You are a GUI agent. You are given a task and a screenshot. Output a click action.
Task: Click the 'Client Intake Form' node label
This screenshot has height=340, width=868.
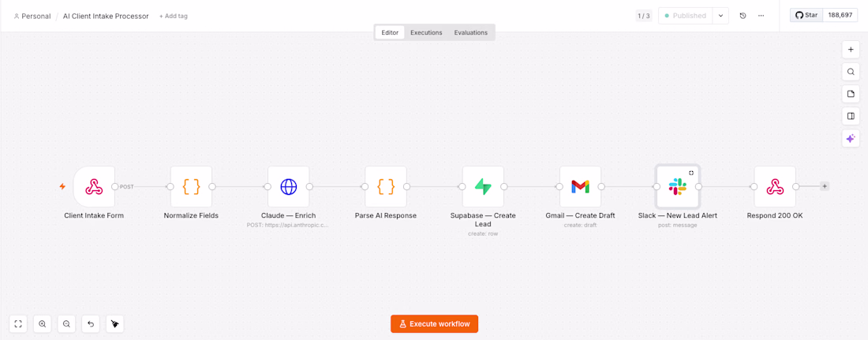[x=94, y=216]
